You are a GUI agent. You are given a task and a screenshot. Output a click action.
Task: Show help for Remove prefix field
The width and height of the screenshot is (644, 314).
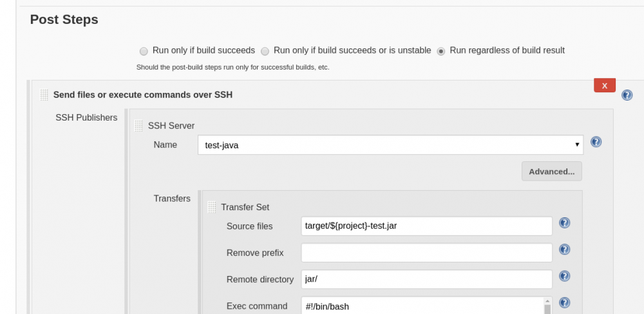pyautogui.click(x=564, y=250)
